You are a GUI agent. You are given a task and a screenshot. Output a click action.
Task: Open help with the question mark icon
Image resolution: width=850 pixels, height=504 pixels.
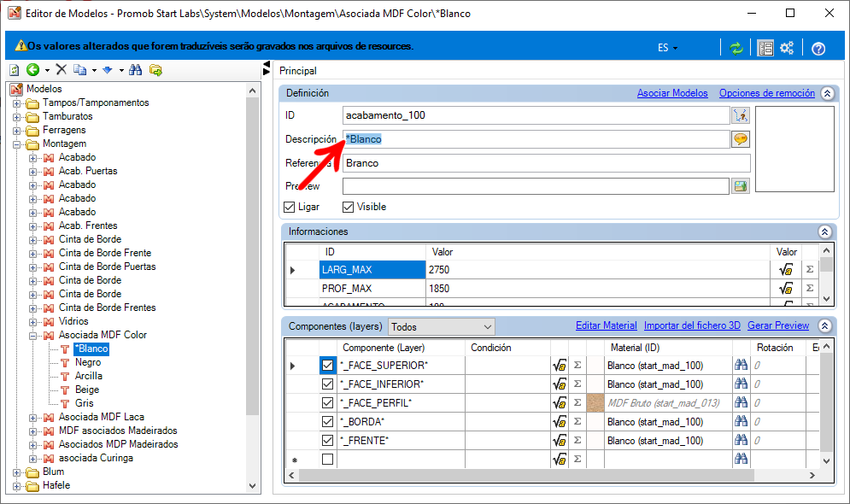(x=818, y=48)
